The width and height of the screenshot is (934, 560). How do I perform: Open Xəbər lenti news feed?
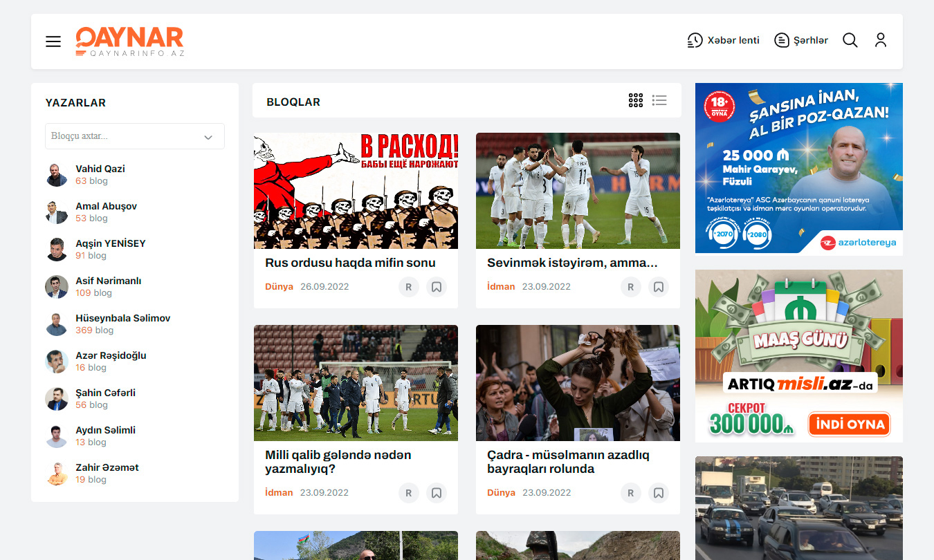(x=723, y=40)
